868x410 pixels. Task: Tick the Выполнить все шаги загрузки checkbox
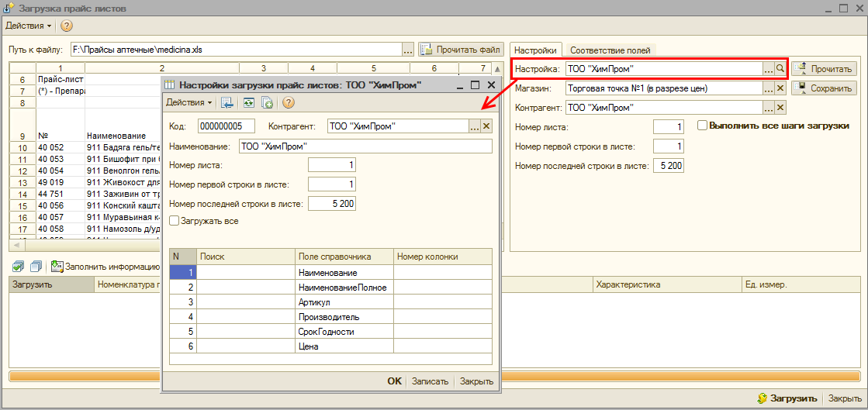click(702, 126)
